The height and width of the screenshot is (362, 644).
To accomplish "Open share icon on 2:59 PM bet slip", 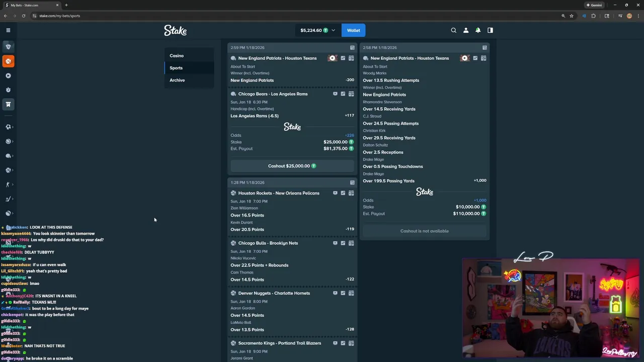I will click(x=352, y=48).
